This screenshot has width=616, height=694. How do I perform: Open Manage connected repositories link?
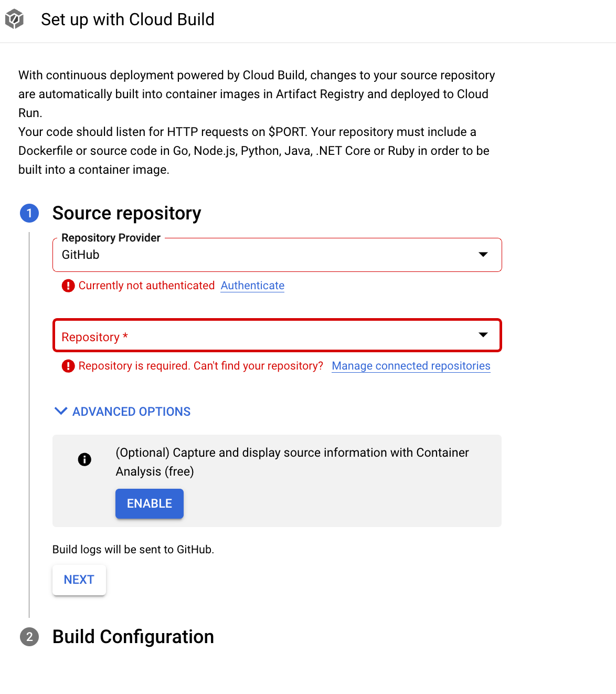coord(411,366)
